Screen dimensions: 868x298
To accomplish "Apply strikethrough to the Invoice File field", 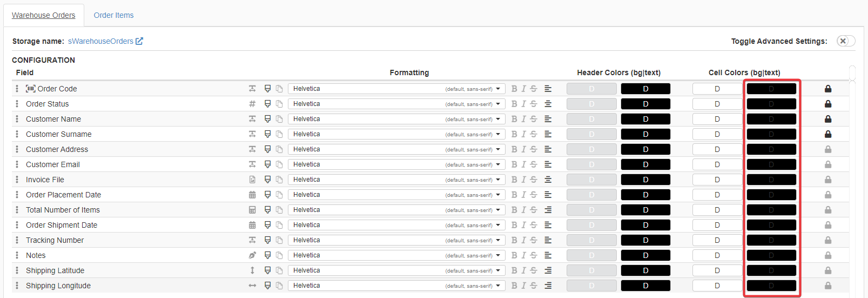I will [534, 180].
